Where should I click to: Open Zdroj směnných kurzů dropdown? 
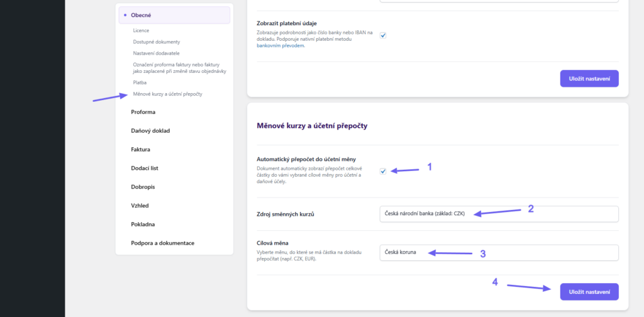(x=499, y=214)
